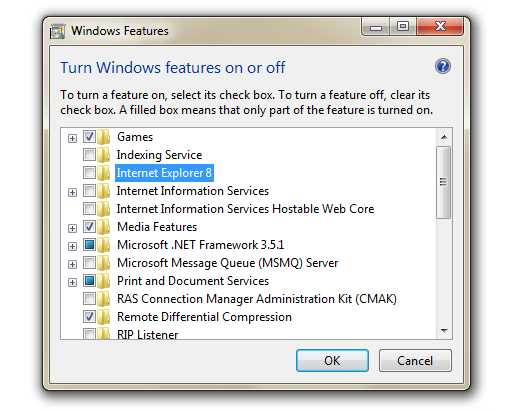Toggle the Microsoft .NET Framework 3.5.1 checkbox
The image size is (512, 411).
(89, 245)
